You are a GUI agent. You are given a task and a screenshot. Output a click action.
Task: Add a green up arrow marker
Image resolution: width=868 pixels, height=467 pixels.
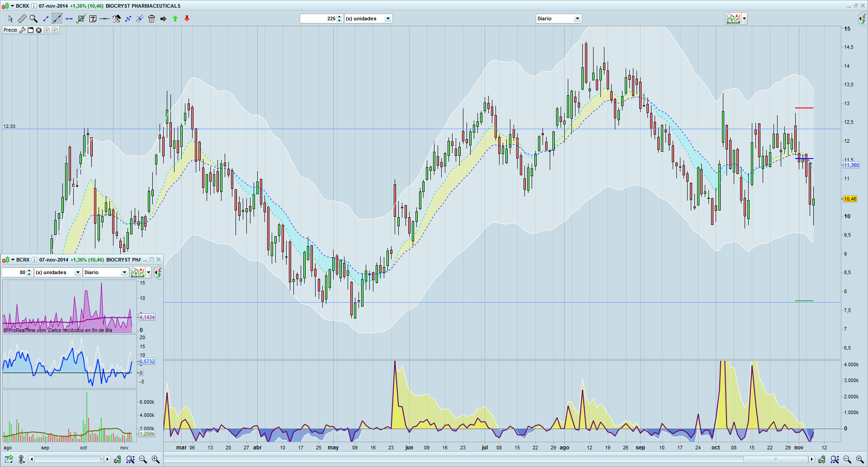click(x=175, y=19)
